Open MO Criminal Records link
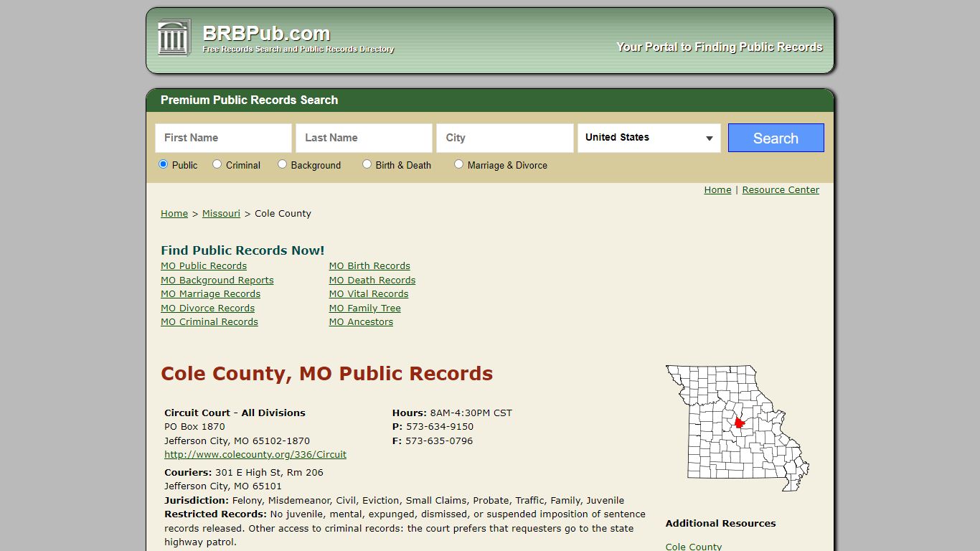This screenshot has height=551, width=980. (x=209, y=322)
